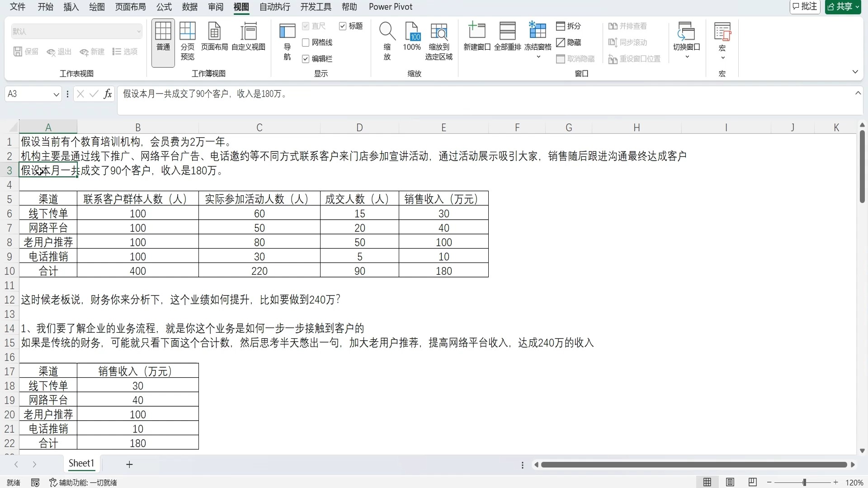The height and width of the screenshot is (488, 868).
Task: Switch to Page Layout (页面布局) view icon
Action: pos(214,36)
